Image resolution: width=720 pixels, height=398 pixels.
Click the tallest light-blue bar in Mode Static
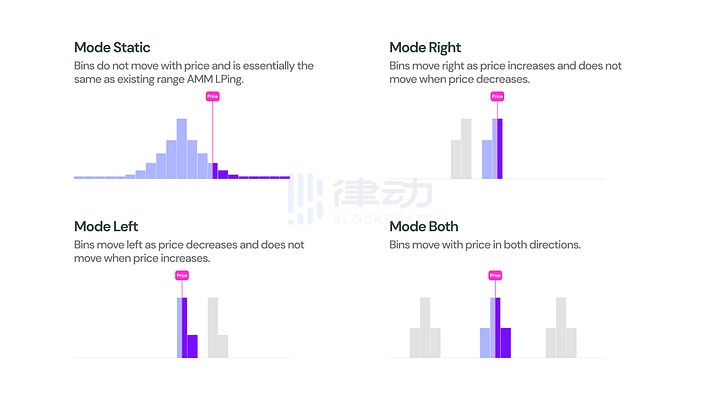[x=182, y=149]
